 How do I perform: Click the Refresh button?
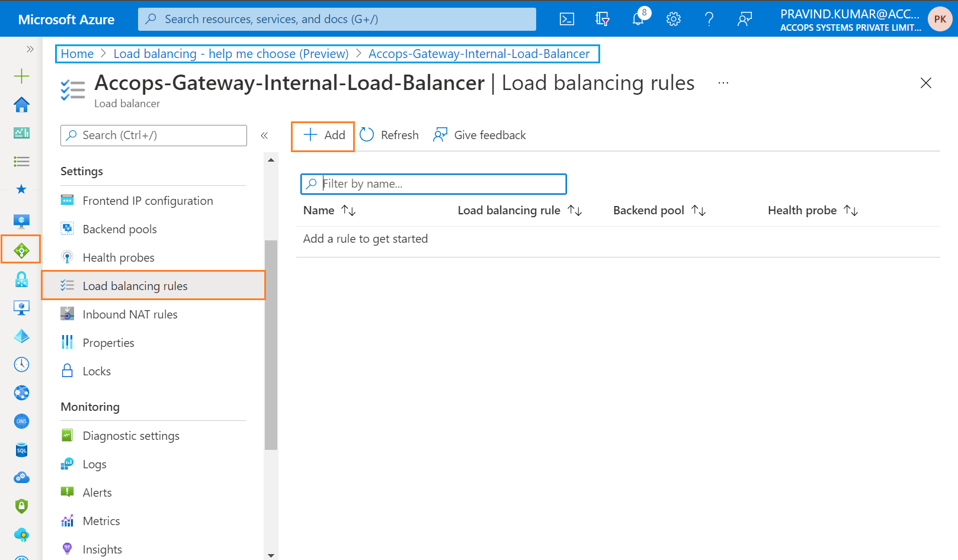coord(389,136)
